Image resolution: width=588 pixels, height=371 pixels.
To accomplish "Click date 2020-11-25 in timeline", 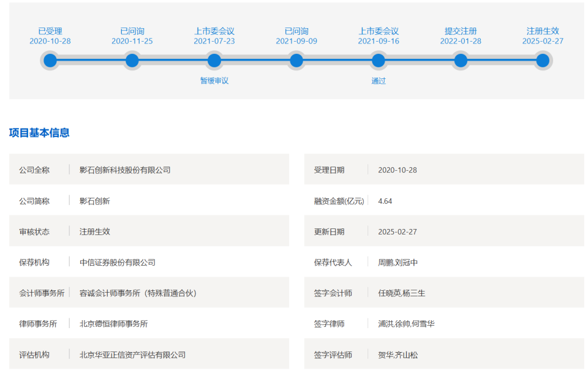I will click(132, 41).
